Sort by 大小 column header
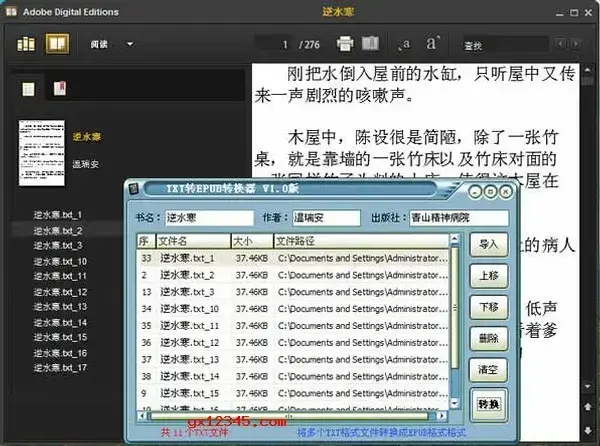 point(252,241)
